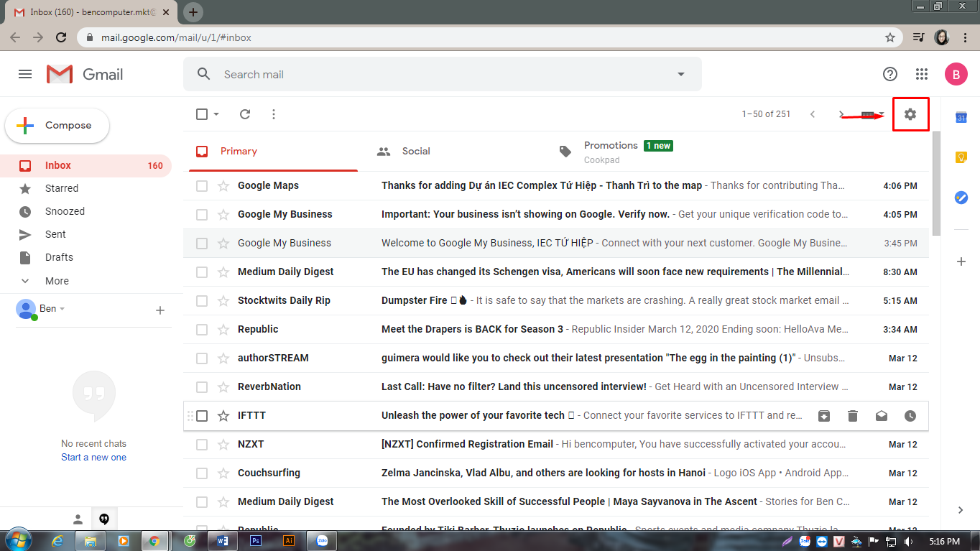Switch to the Primary tab
Image resolution: width=980 pixels, height=551 pixels.
pyautogui.click(x=273, y=151)
